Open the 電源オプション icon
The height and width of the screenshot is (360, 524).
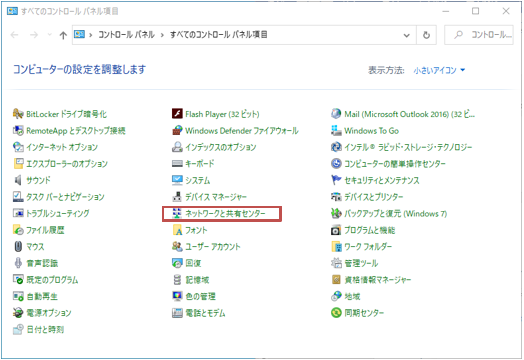(x=18, y=313)
